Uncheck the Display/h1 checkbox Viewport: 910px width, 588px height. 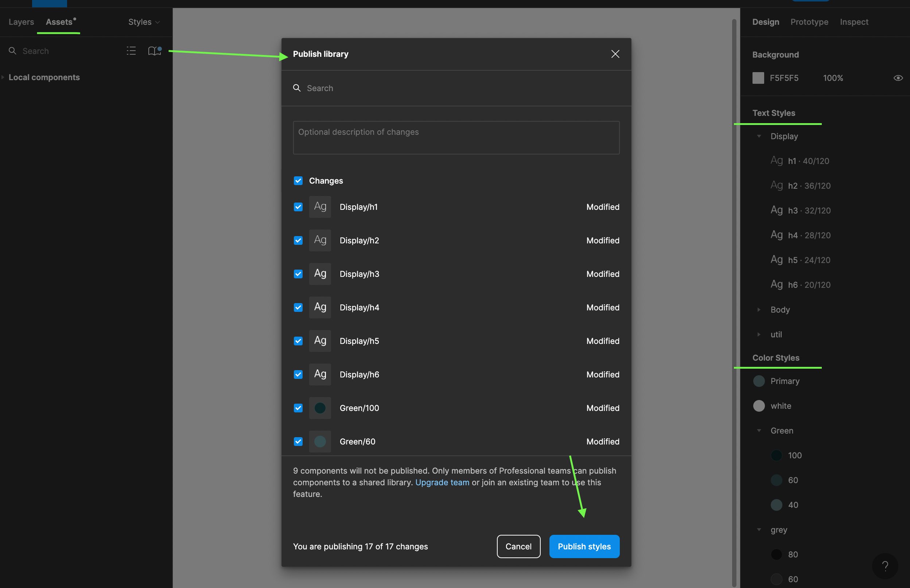298,207
